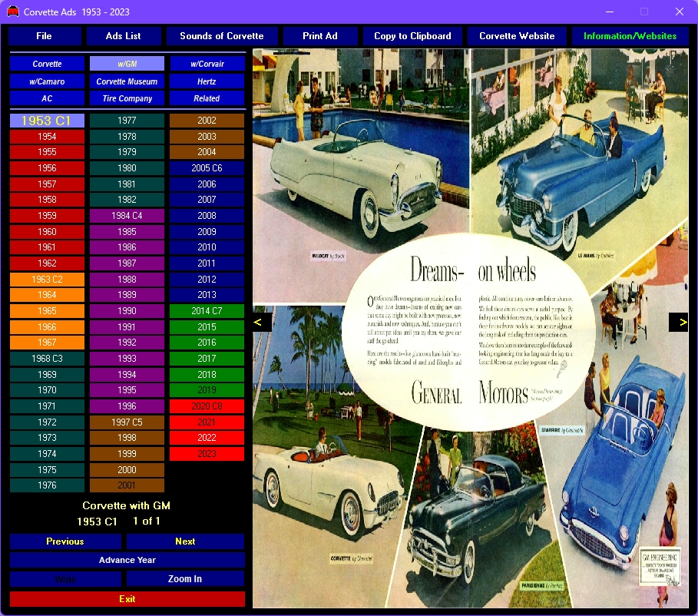Close the Corvette Ads window
Screen dimensions: 698x616
pos(680,12)
